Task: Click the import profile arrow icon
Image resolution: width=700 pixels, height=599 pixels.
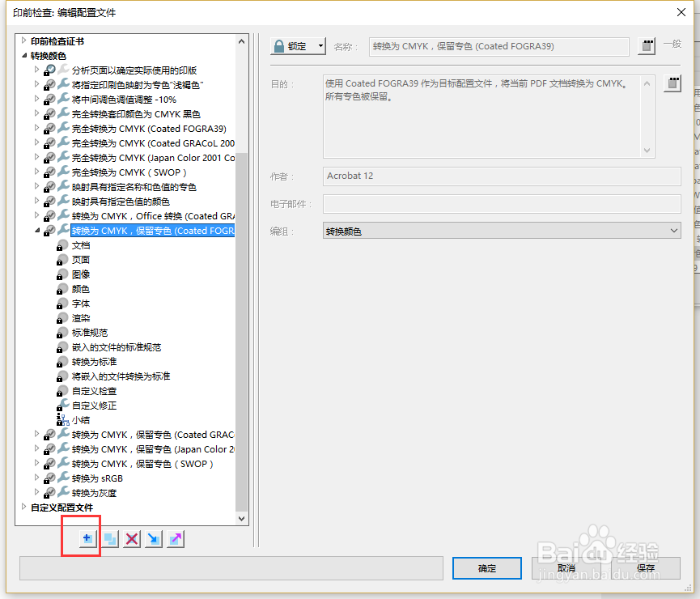Action: [x=154, y=539]
